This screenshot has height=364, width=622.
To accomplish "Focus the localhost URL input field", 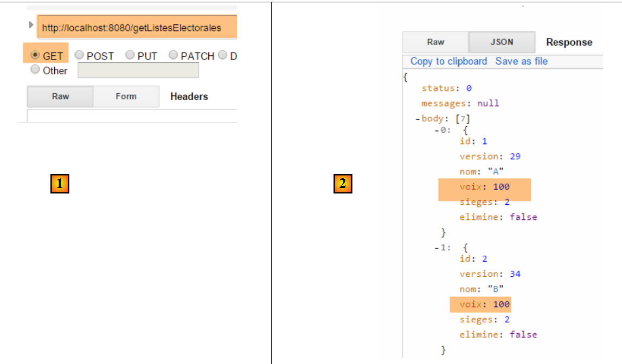I will coord(137,28).
